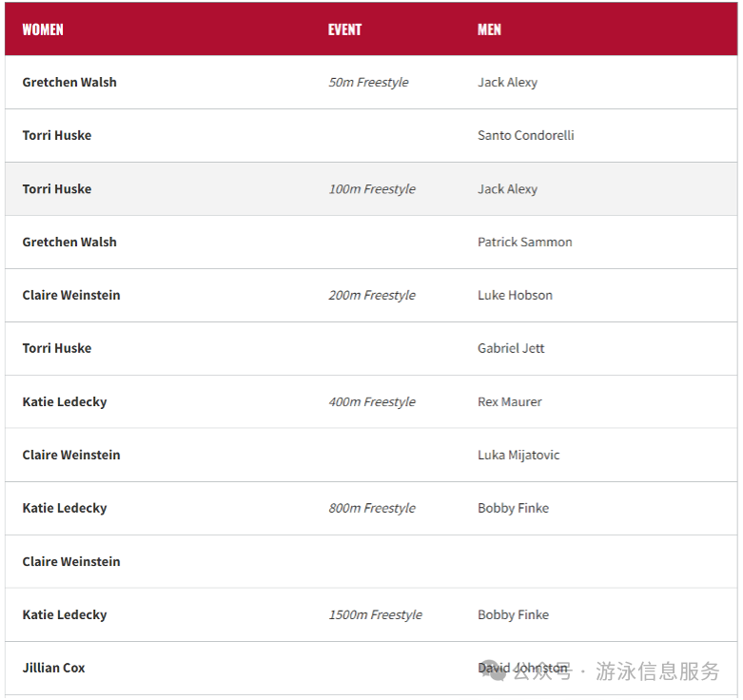Select Patrick Sammon in the MEN column

click(x=524, y=243)
